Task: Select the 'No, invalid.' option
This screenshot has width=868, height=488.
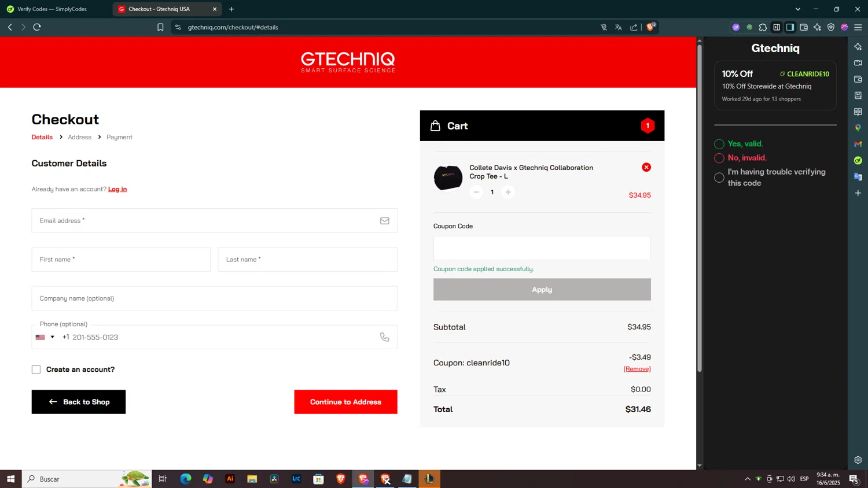Action: tap(719, 158)
